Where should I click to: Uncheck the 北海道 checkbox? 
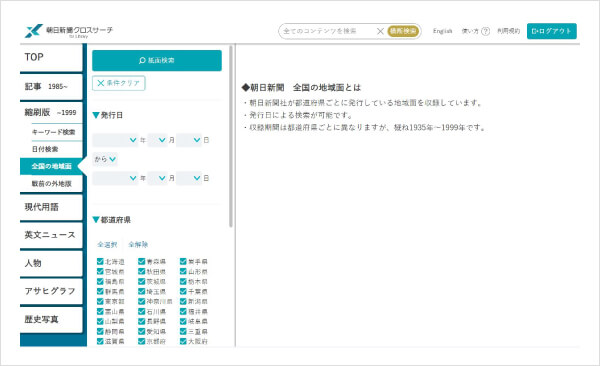(x=100, y=261)
